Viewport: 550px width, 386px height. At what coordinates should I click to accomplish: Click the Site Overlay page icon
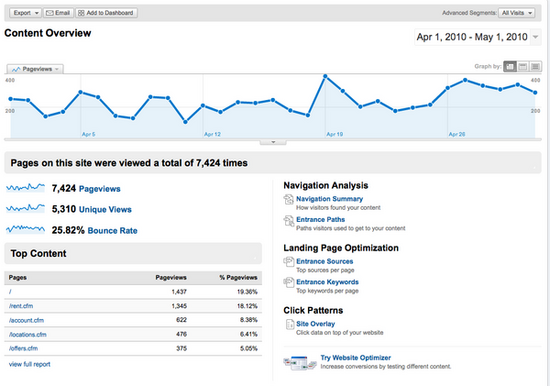pyautogui.click(x=289, y=325)
